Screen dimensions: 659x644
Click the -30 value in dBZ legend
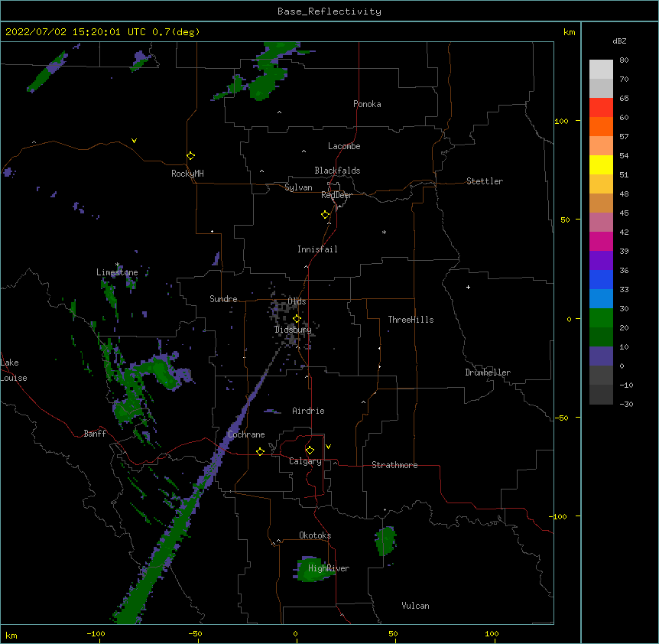click(626, 405)
